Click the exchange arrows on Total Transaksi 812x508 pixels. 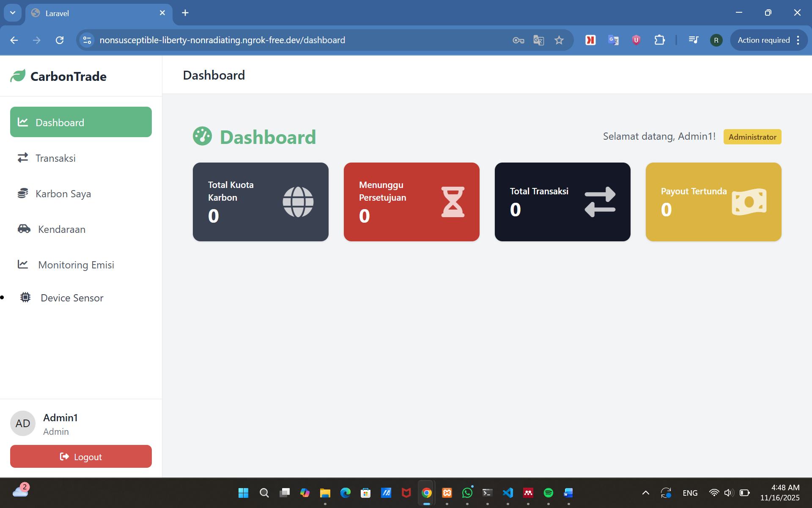600,202
